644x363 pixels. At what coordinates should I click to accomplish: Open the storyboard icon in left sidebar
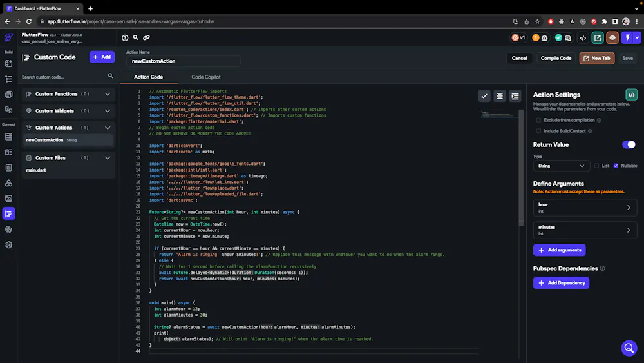[8, 110]
